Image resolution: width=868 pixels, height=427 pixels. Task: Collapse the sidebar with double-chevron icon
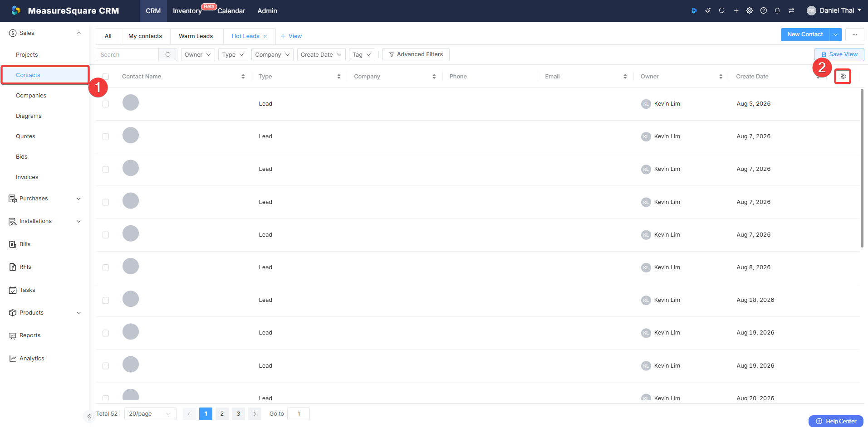pyautogui.click(x=89, y=416)
